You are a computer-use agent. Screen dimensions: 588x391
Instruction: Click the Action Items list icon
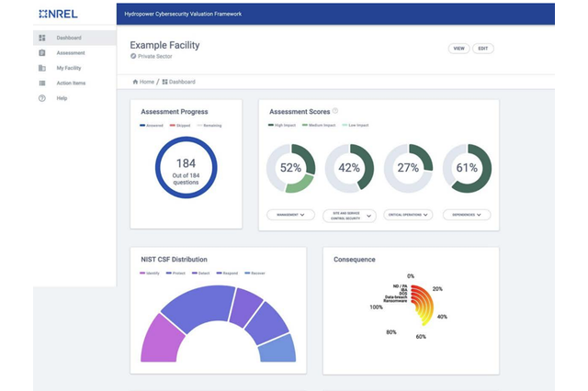tap(42, 84)
